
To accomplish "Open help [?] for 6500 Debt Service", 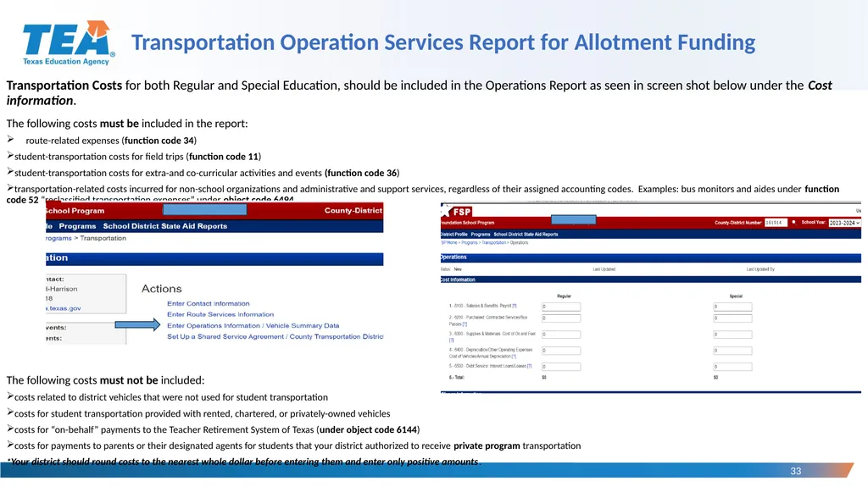I will [529, 366].
